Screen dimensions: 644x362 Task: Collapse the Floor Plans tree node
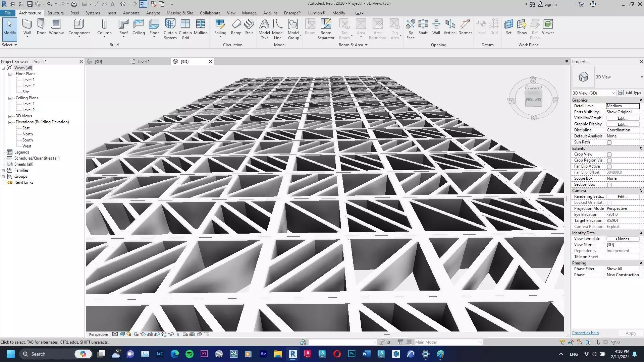10,74
